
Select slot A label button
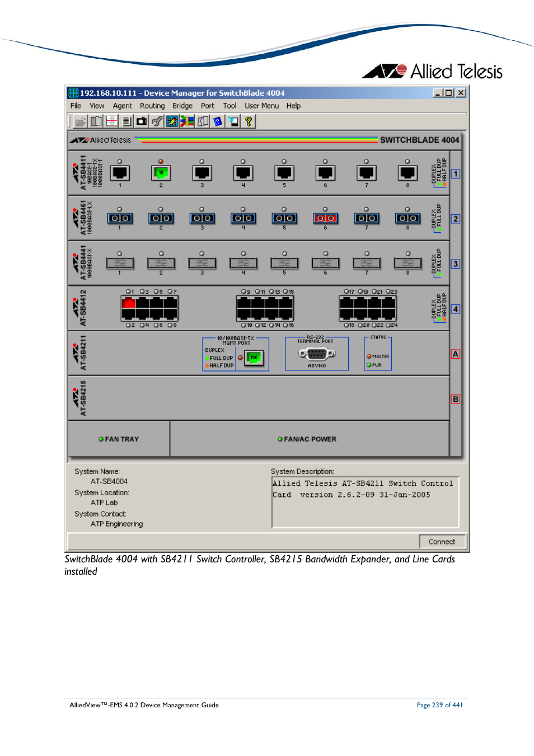click(x=456, y=354)
